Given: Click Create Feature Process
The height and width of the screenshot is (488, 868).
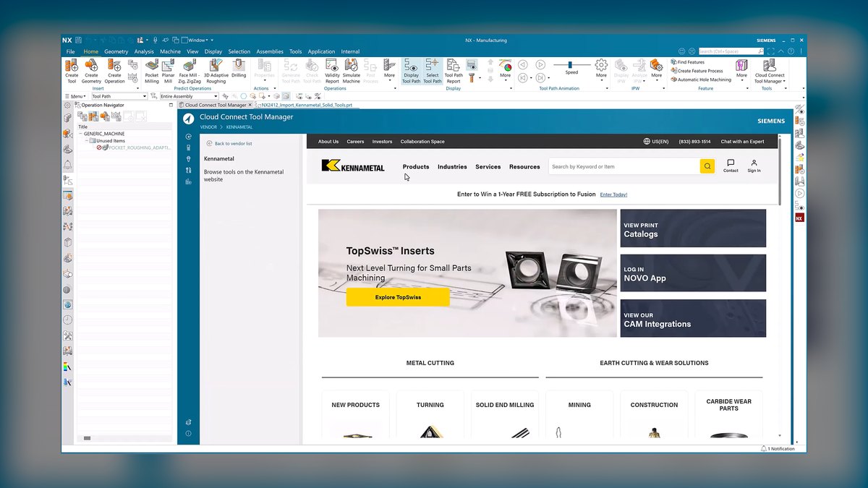Looking at the screenshot, I should (x=697, y=71).
